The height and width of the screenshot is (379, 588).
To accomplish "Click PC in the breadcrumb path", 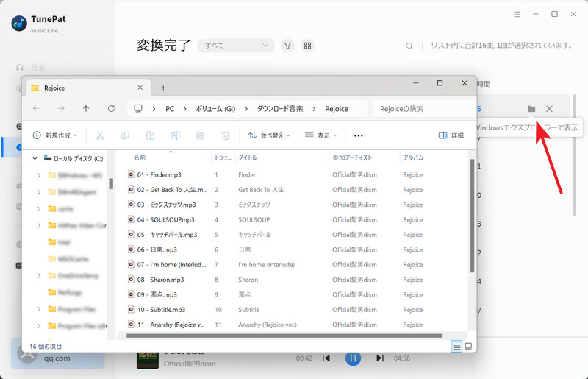I will pyautogui.click(x=170, y=109).
